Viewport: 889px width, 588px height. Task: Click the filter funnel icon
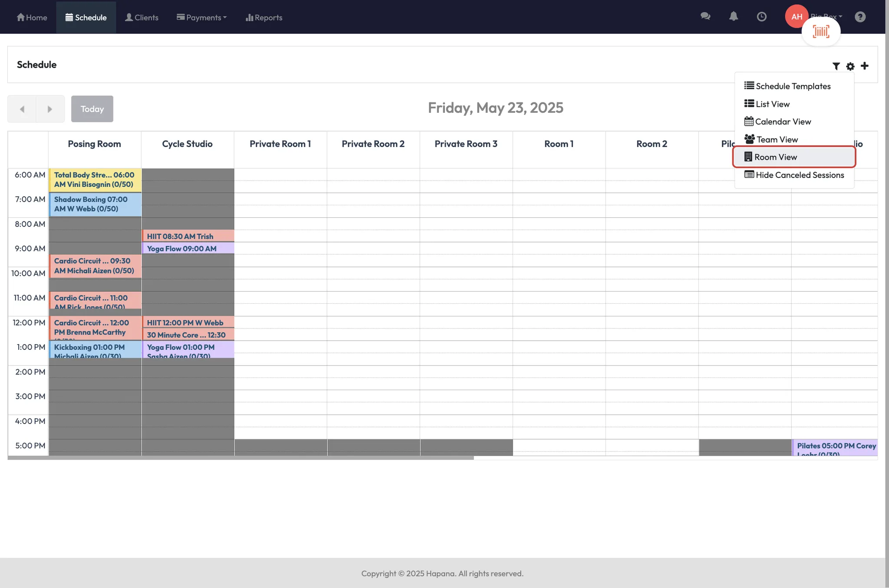[x=836, y=66]
